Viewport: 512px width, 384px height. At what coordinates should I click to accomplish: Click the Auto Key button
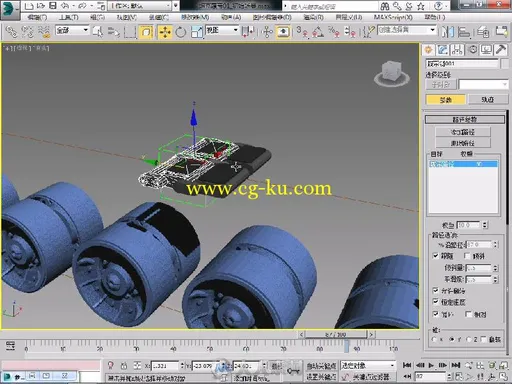[x=321, y=365]
